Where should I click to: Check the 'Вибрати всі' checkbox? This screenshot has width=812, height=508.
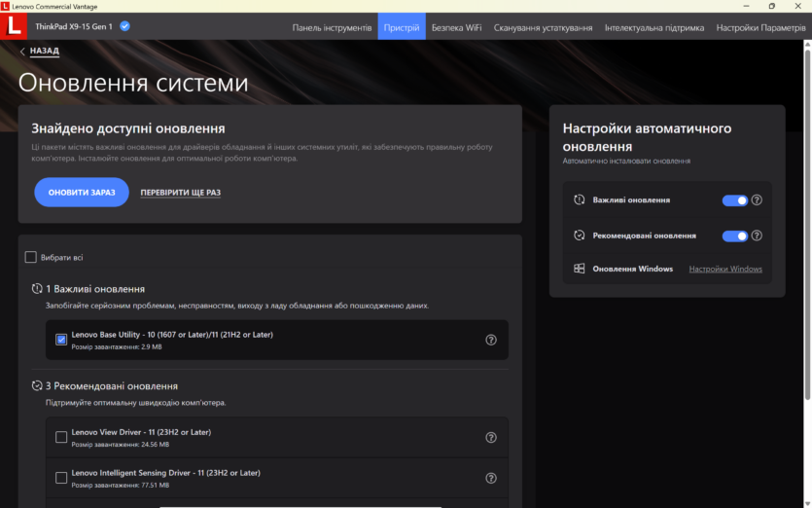30,257
